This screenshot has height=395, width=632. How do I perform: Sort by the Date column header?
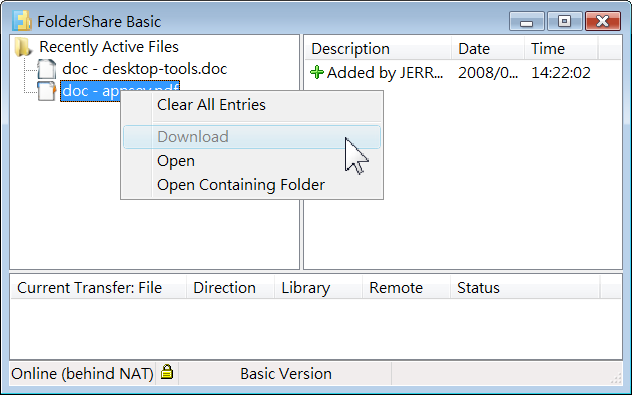488,49
